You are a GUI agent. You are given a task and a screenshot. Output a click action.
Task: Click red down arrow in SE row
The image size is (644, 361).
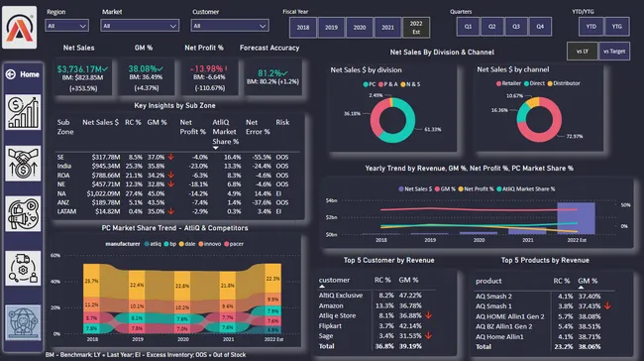coord(170,157)
